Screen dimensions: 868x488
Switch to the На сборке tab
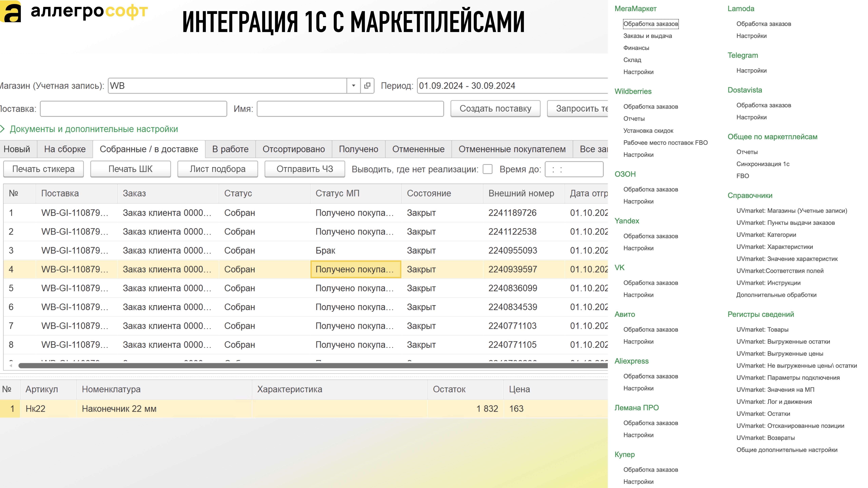tap(65, 149)
